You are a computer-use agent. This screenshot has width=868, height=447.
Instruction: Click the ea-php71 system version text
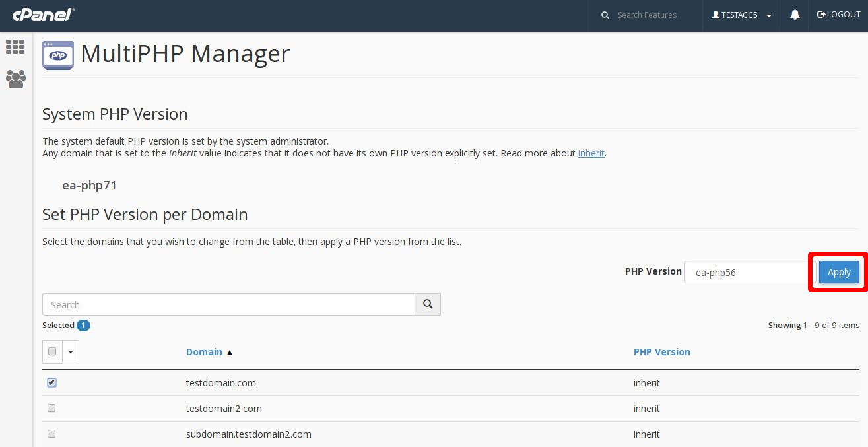(x=90, y=186)
